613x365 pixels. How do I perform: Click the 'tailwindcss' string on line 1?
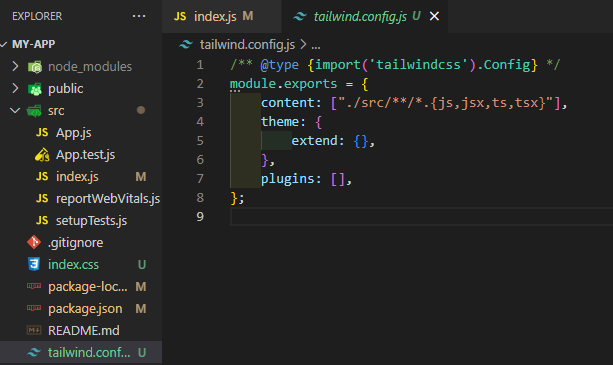click(418, 64)
